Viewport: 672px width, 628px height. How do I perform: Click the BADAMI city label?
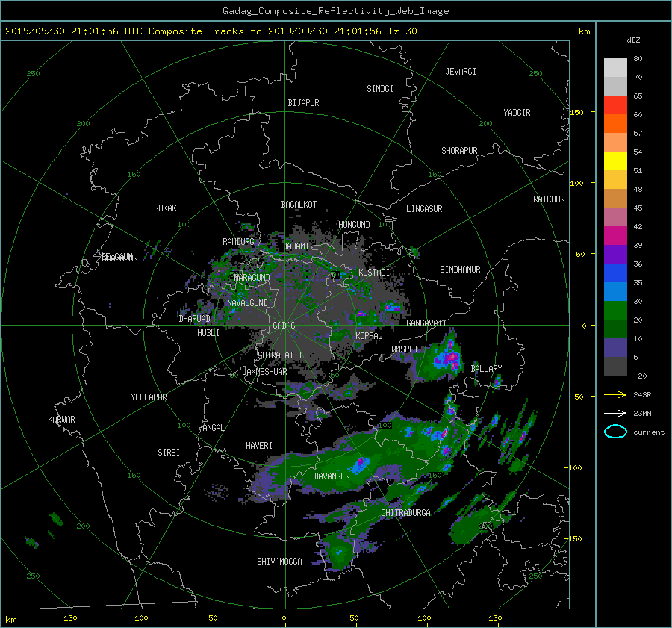[x=296, y=246]
